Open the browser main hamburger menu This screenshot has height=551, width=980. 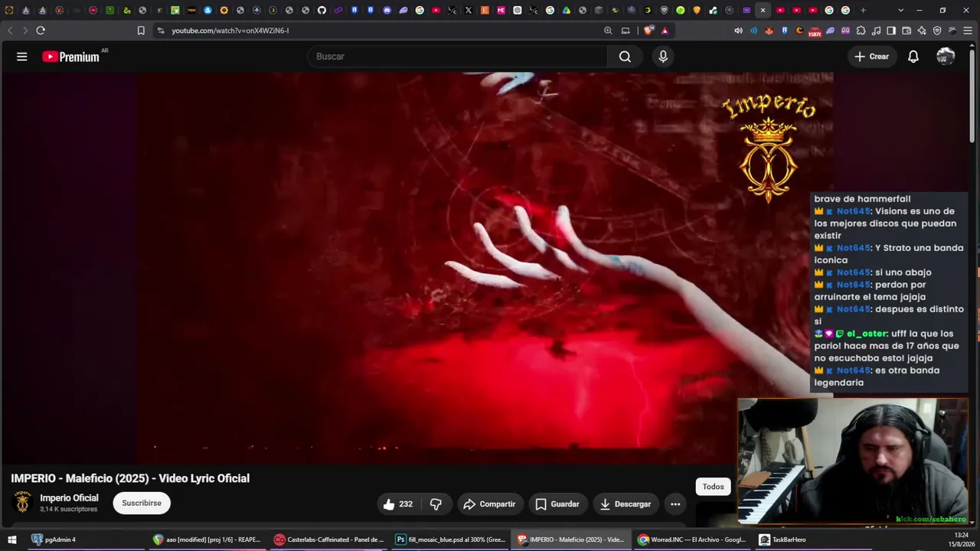pos(968,31)
